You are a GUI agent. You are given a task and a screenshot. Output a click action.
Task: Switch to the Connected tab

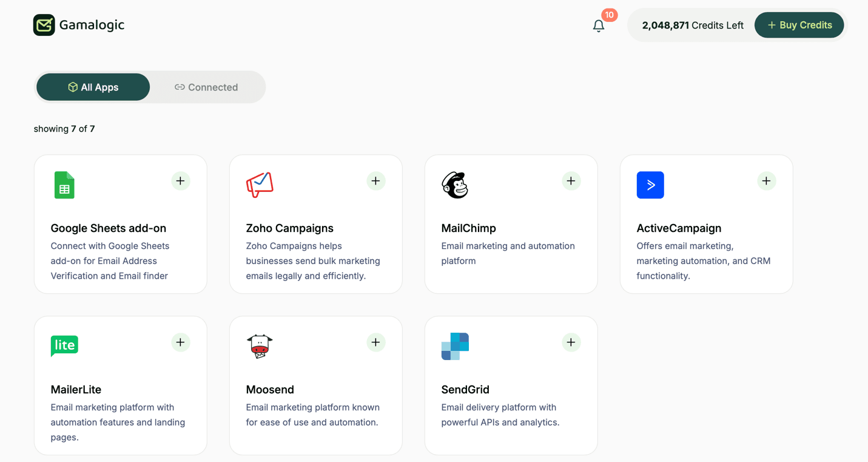coord(206,87)
